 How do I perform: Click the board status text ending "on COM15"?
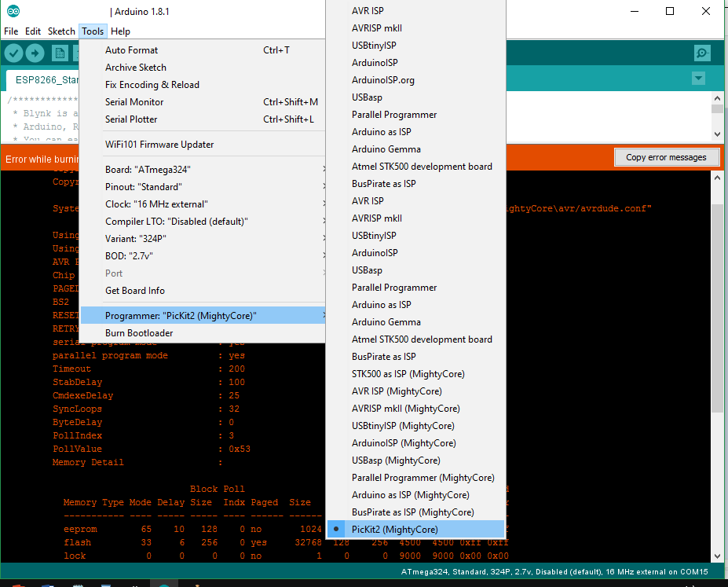554,571
